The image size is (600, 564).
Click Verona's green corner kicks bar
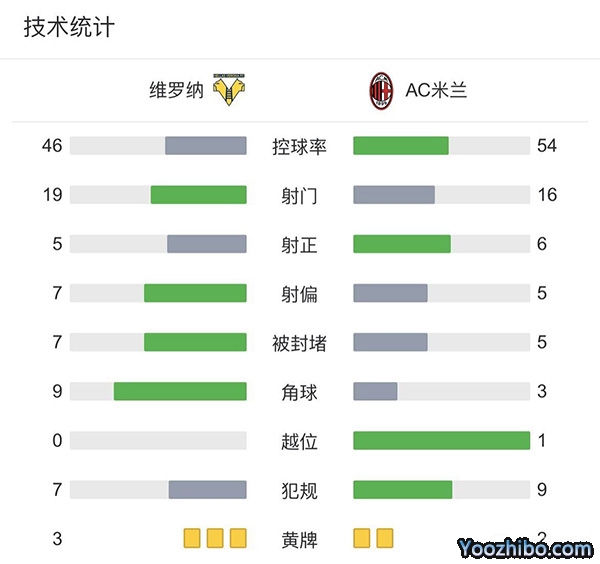[x=180, y=391]
